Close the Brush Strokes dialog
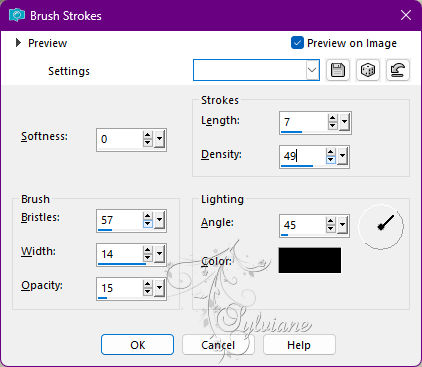422x367 pixels. click(x=406, y=15)
